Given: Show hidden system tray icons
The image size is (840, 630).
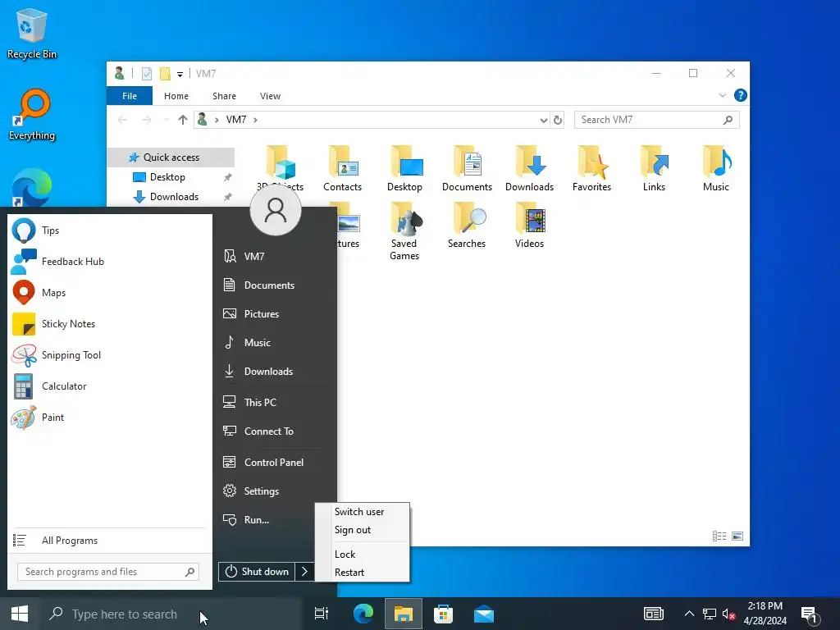Looking at the screenshot, I should 689,614.
